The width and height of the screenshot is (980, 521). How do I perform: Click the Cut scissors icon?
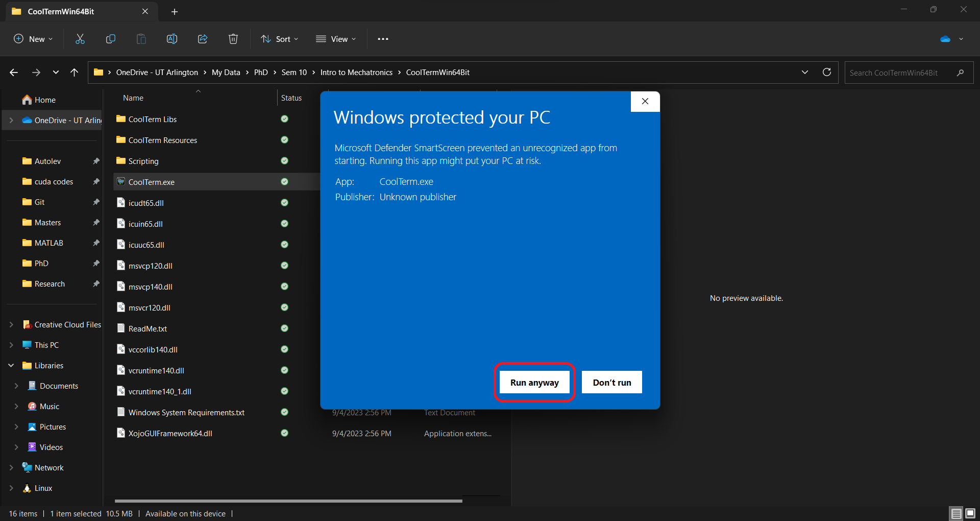click(x=80, y=39)
